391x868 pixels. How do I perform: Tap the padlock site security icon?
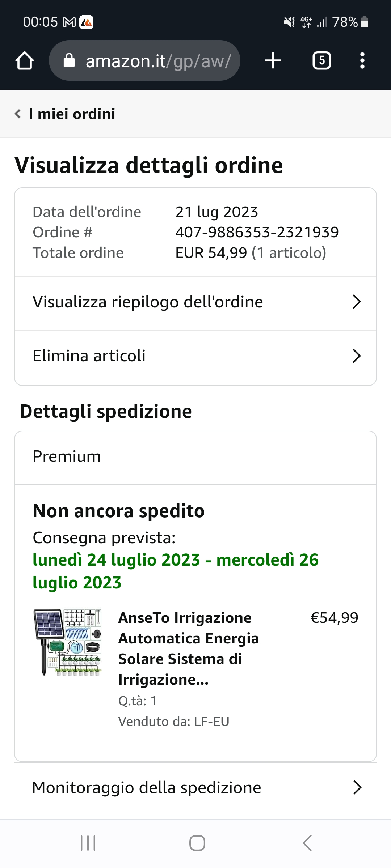69,61
